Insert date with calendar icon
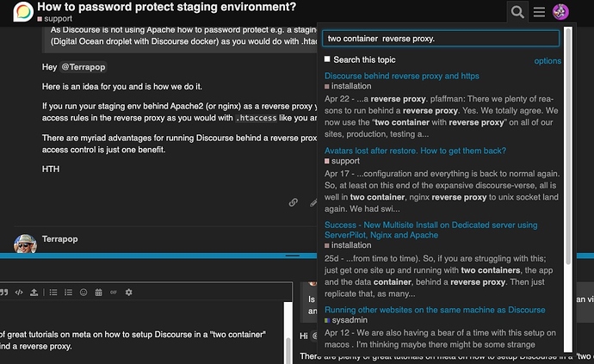The width and height of the screenshot is (594, 364). coord(98,293)
